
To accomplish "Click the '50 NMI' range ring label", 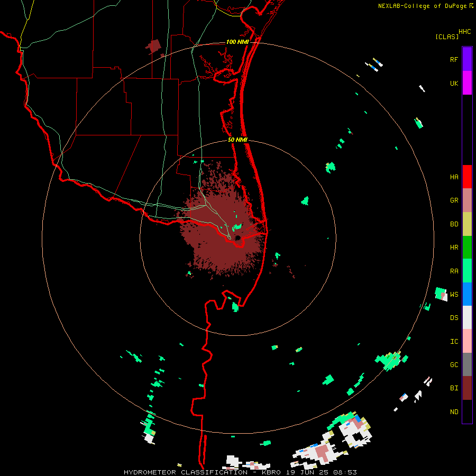I will (x=237, y=140).
